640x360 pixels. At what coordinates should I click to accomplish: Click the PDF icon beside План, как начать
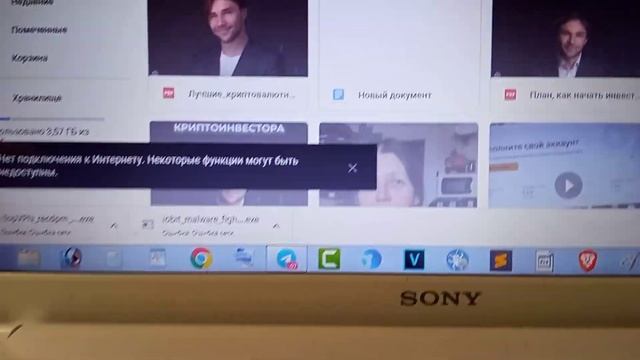tap(510, 95)
